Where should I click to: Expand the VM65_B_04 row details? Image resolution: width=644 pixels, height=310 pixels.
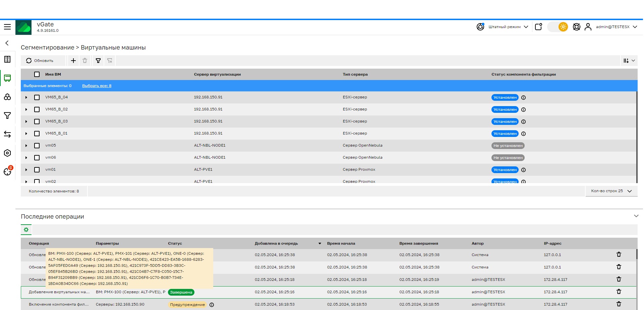pos(26,97)
